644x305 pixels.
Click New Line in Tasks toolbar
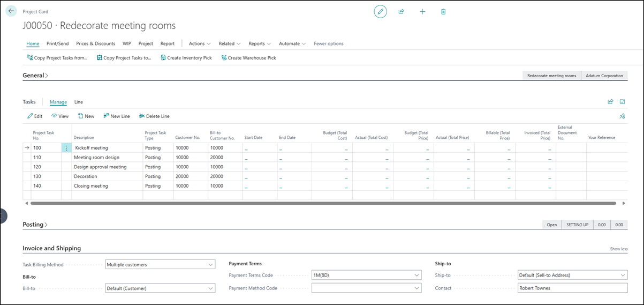point(116,116)
